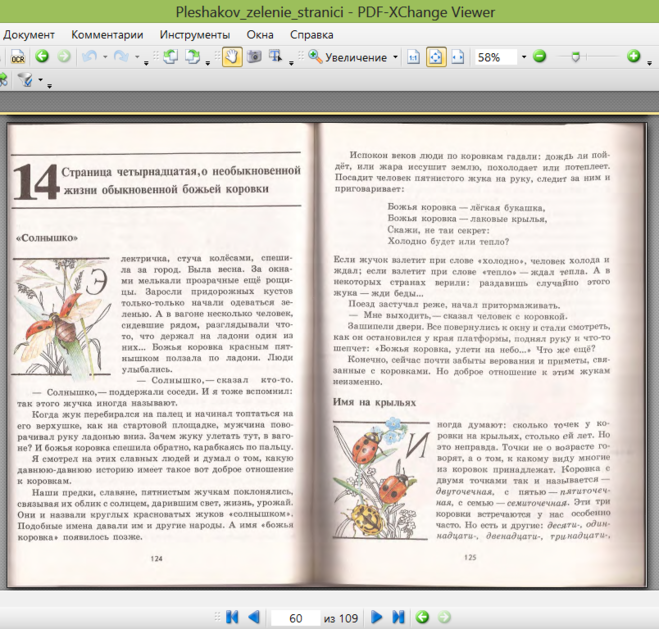Open the zoom percentage dropdown
This screenshot has height=629, width=659.
tap(523, 57)
